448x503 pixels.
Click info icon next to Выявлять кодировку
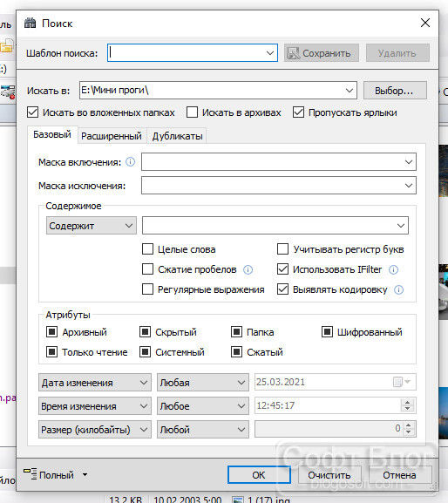tap(398, 290)
